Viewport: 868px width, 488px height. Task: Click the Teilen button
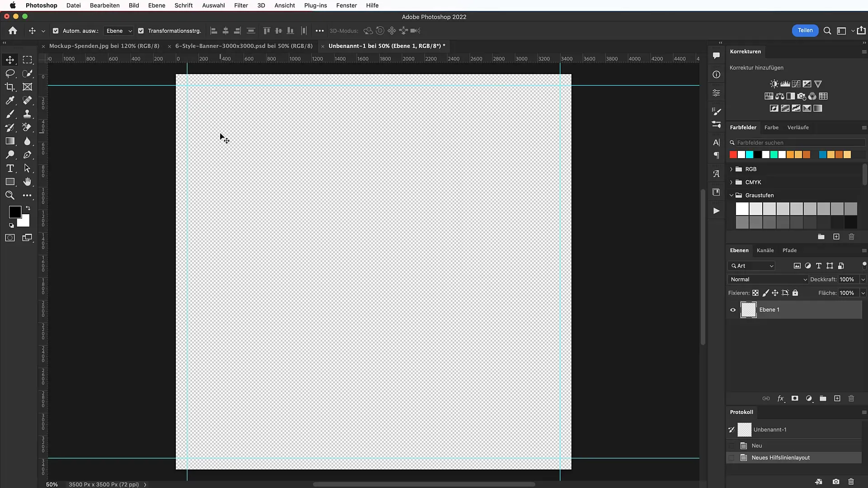click(x=805, y=30)
